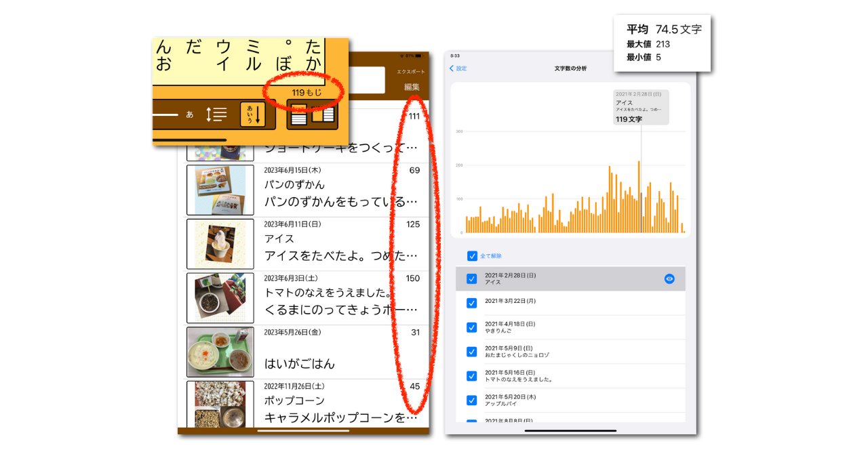
Task: Toggle the 全て解除 checkbox
Action: click(x=472, y=256)
